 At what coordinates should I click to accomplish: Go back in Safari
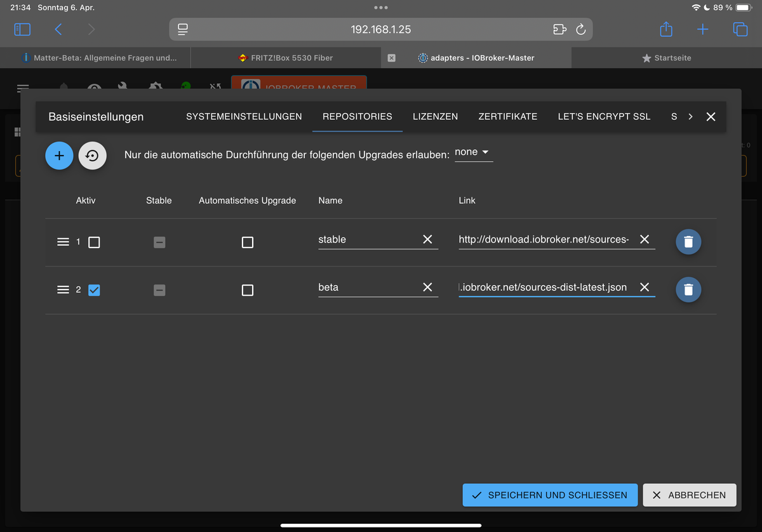[x=58, y=29]
